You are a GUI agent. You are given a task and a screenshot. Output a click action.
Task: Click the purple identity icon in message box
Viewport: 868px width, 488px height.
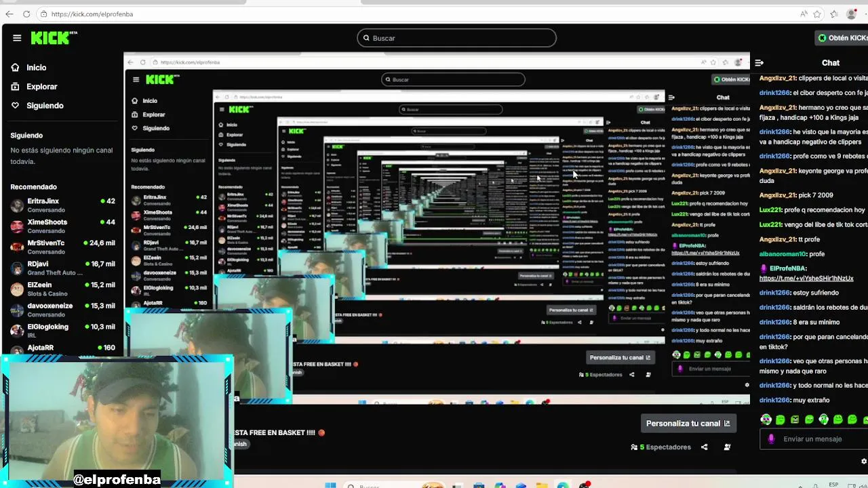pyautogui.click(x=771, y=439)
